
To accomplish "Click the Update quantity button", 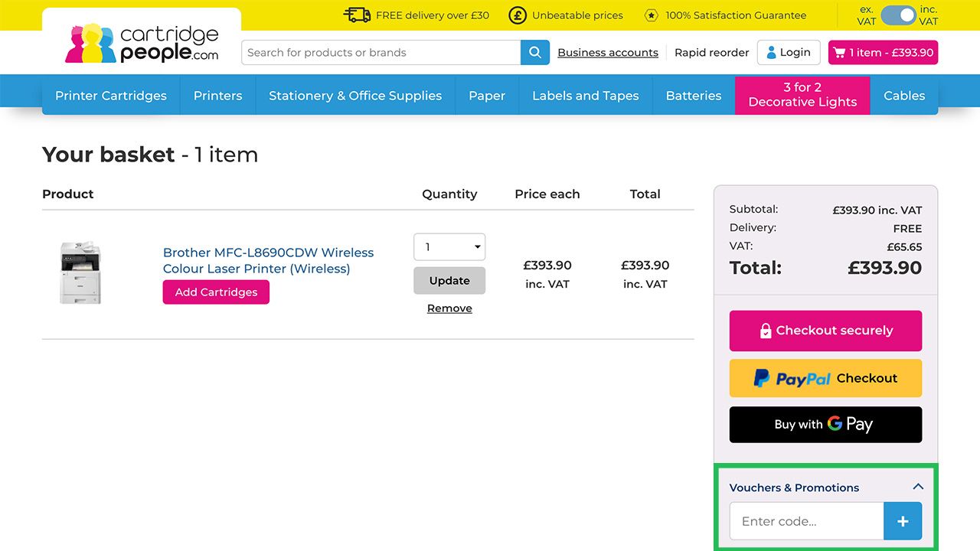I will coord(449,281).
